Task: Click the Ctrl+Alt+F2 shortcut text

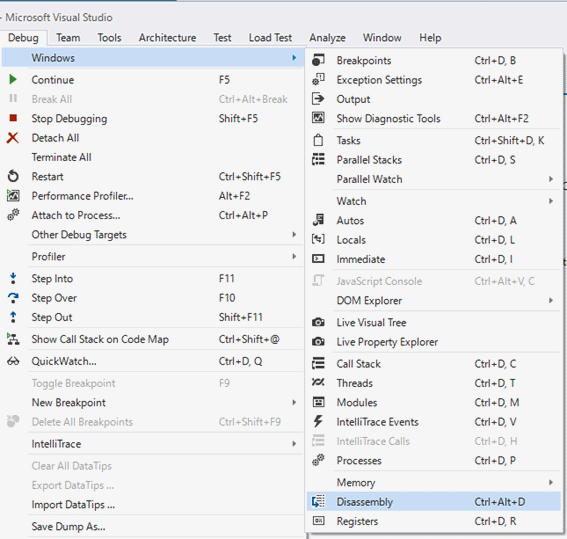Action: (x=501, y=118)
